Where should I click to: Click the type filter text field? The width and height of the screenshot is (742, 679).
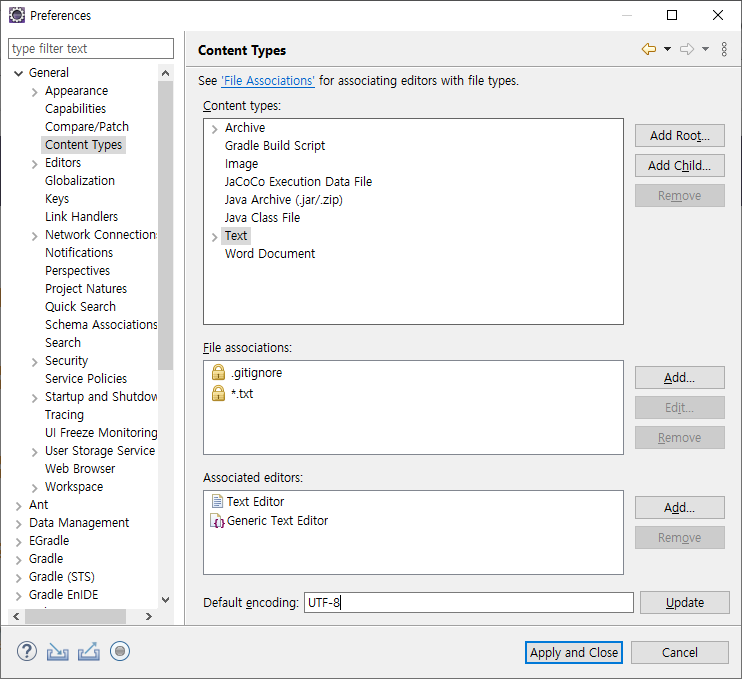tap(91, 49)
